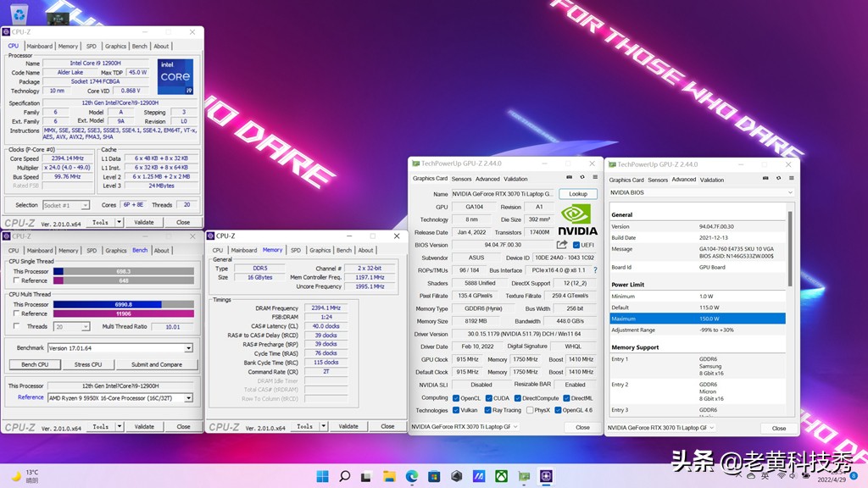Open Microsoft Edge from the taskbar
The height and width of the screenshot is (488, 868).
411,476
